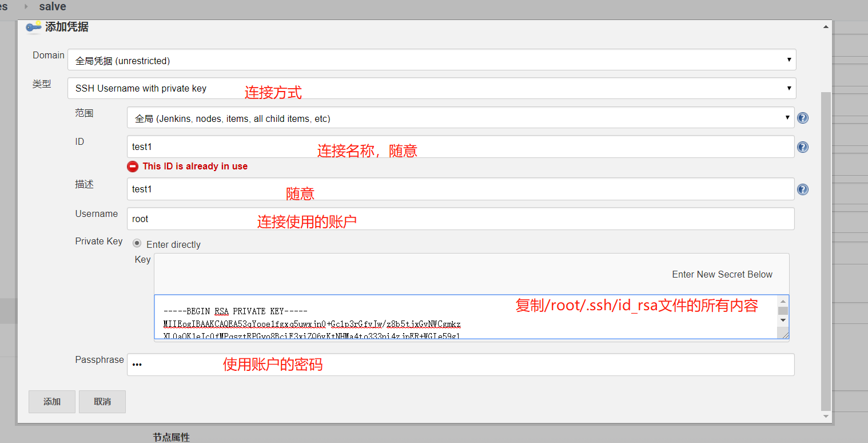Click the 取消 button to cancel
The width and height of the screenshot is (868, 443).
point(102,401)
